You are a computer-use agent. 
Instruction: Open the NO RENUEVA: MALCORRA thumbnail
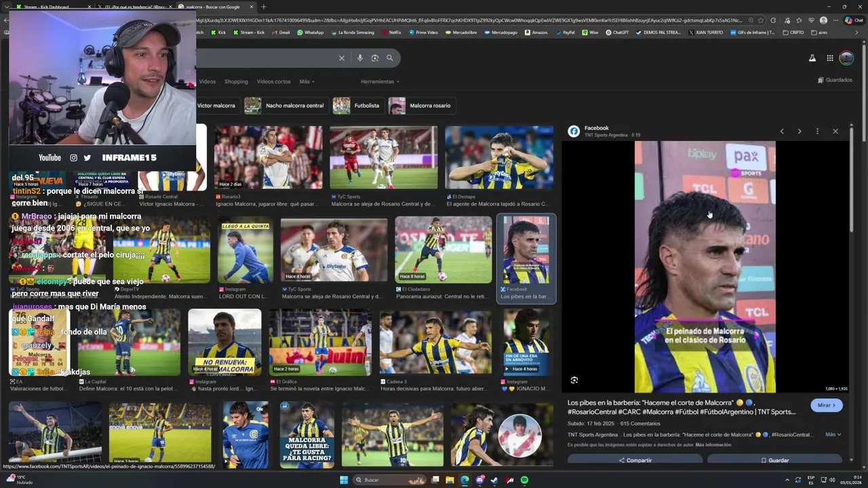point(224,342)
